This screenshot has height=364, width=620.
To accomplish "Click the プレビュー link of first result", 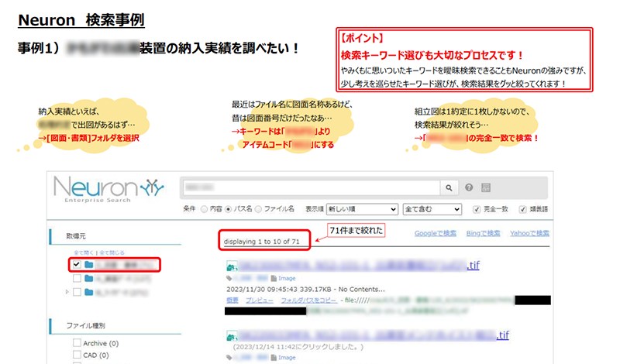I will point(260,300).
